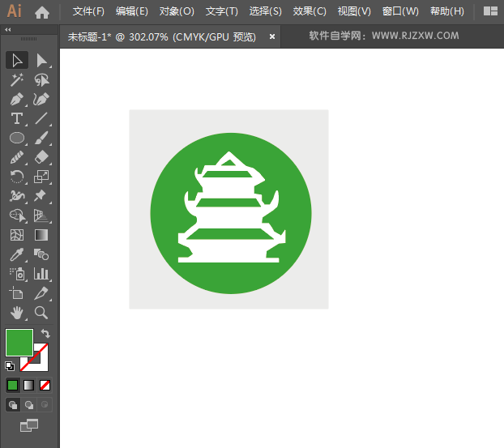The width and height of the screenshot is (504, 448).
Task: Select the Direct Selection tool
Action: pyautogui.click(x=41, y=61)
